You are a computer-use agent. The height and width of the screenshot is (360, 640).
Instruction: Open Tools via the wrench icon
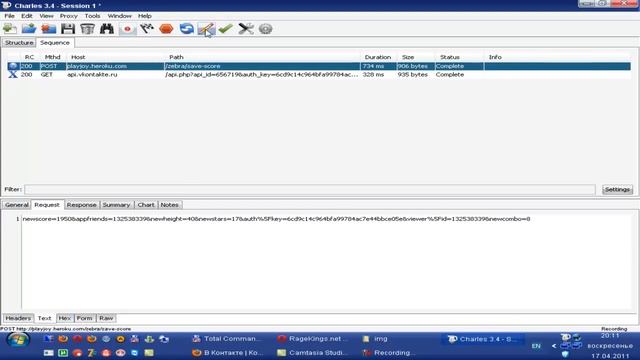click(246, 29)
